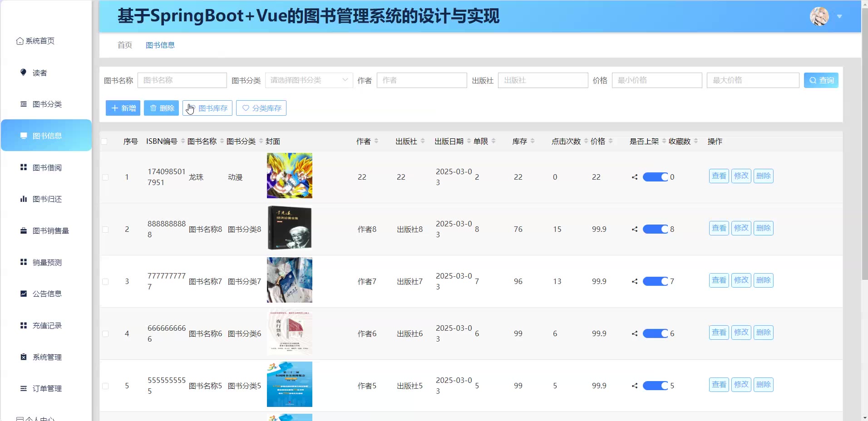Toggle the 是否上架 switch for 龙珠
868x421 pixels.
656,177
